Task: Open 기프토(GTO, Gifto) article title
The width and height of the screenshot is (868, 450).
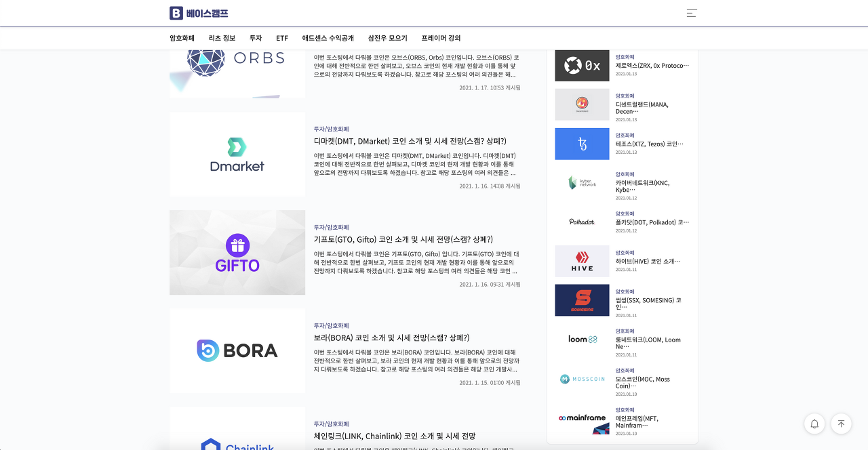Action: [403, 239]
